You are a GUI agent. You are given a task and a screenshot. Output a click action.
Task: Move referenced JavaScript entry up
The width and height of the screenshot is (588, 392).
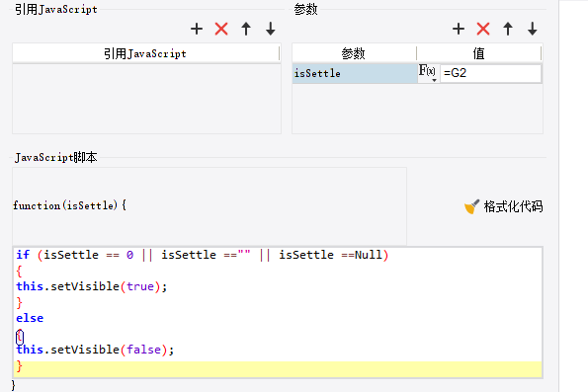point(246,29)
